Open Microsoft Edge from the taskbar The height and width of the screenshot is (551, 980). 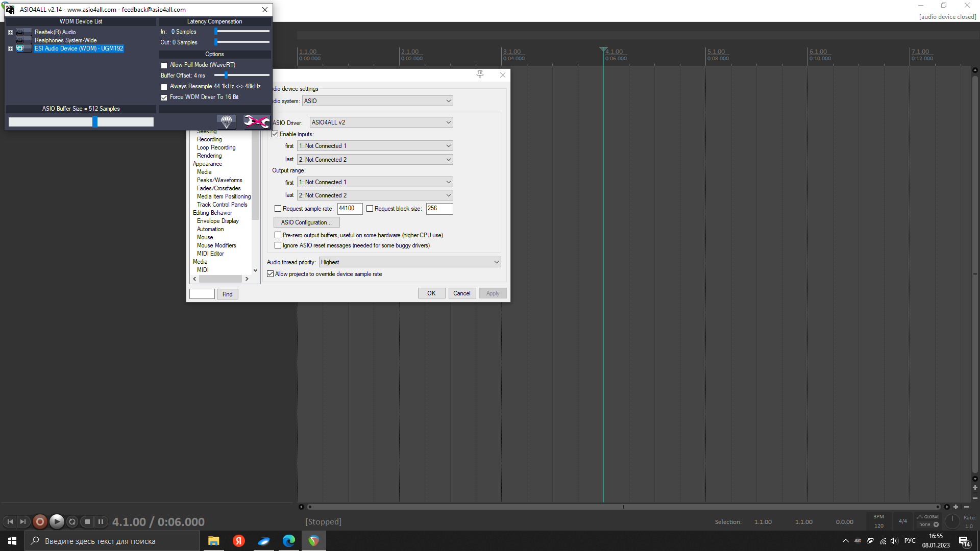pyautogui.click(x=289, y=541)
